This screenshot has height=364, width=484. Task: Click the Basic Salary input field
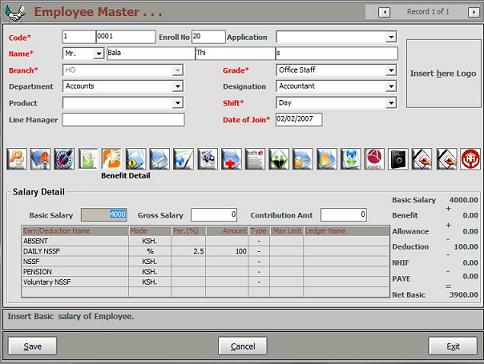pos(104,215)
